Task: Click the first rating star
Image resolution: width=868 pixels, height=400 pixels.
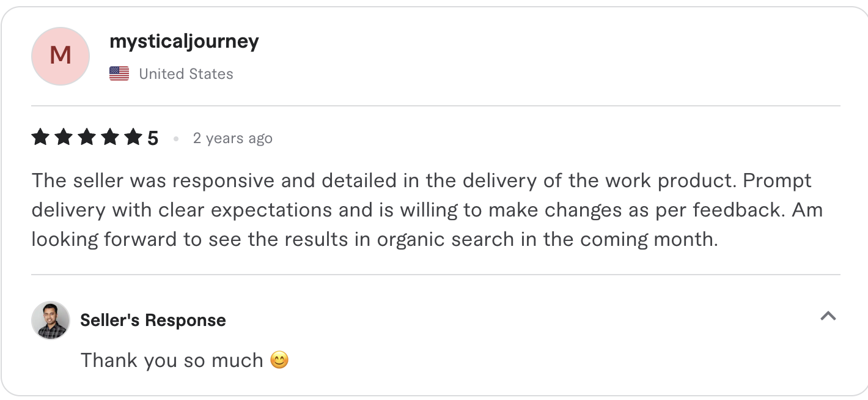Action: pos(40,138)
